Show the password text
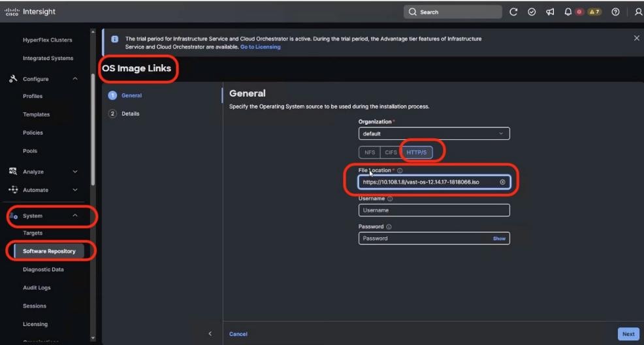Image resolution: width=644 pixels, height=345 pixels. pos(499,238)
